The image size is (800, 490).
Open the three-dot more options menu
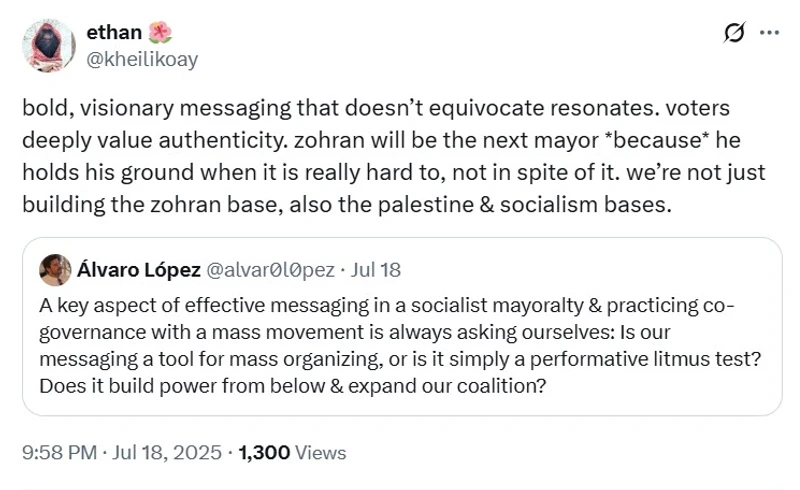769,33
